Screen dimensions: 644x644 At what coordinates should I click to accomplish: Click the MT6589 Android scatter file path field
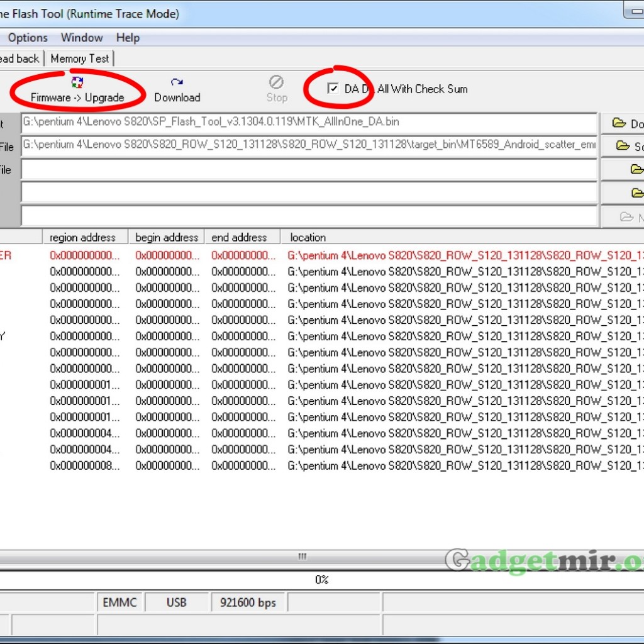click(308, 146)
